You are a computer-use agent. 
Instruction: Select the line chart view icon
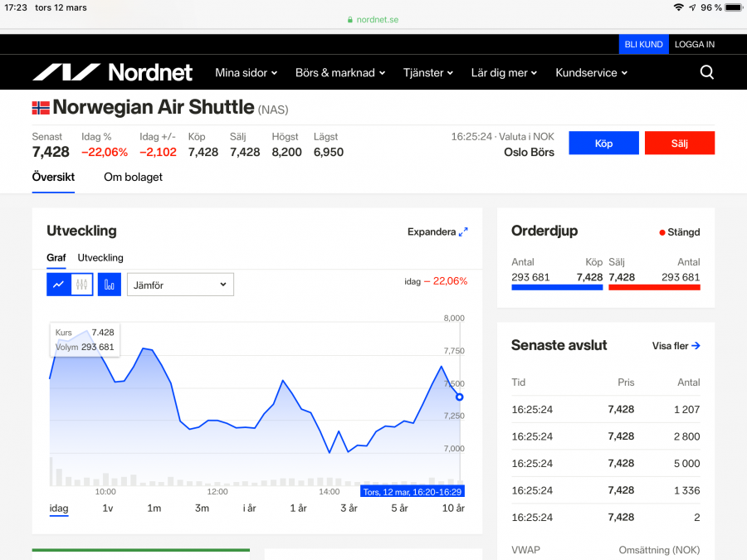click(58, 285)
